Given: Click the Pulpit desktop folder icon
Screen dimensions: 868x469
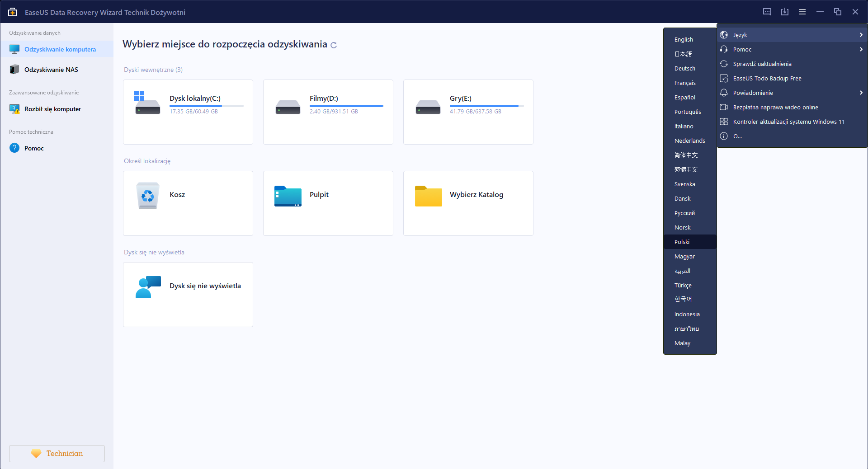Looking at the screenshot, I should [x=288, y=196].
